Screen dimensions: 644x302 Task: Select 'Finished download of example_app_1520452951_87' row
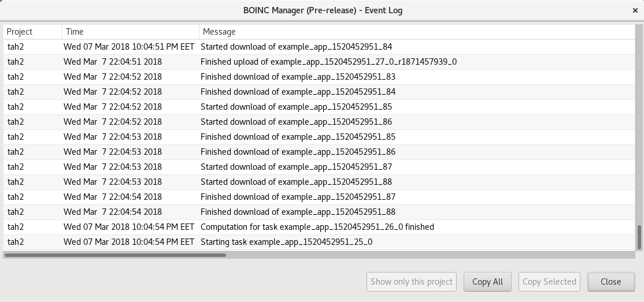(319, 197)
